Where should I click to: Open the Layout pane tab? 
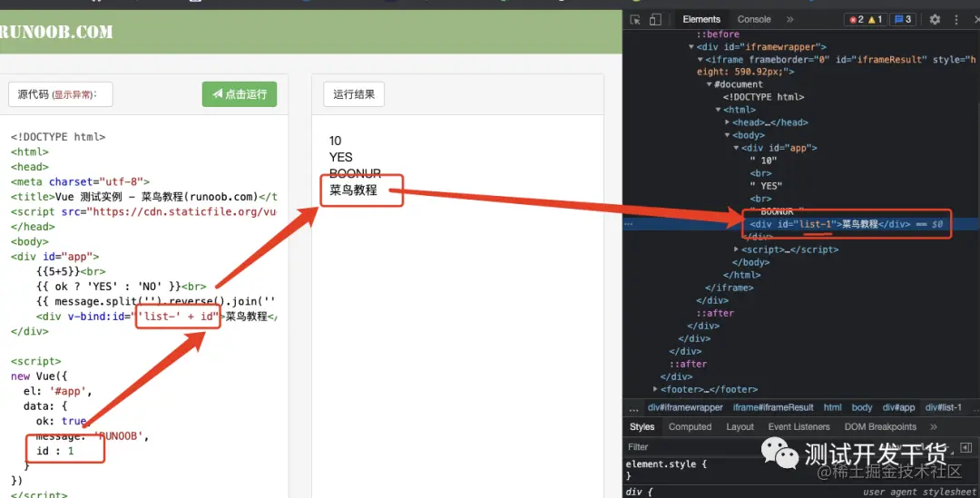coord(740,426)
